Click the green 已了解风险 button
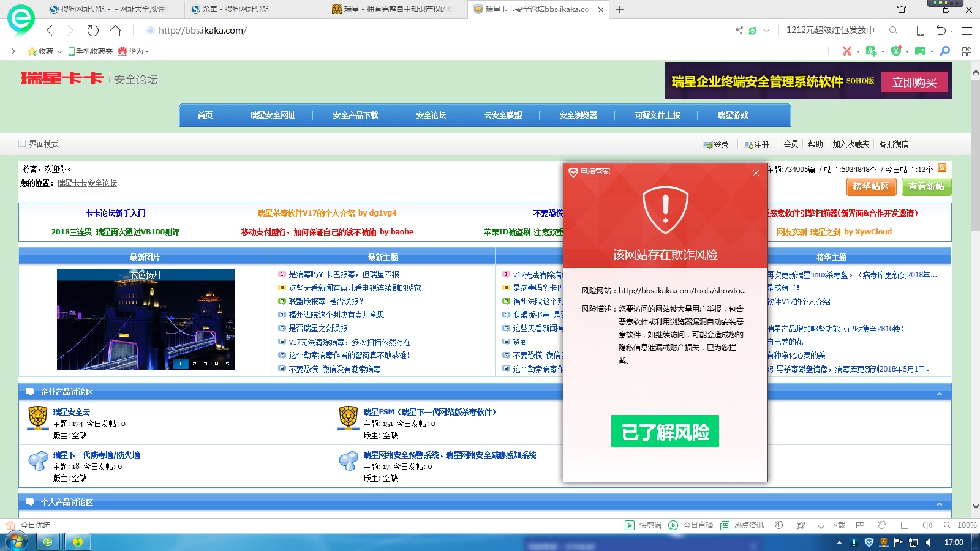 [x=665, y=431]
